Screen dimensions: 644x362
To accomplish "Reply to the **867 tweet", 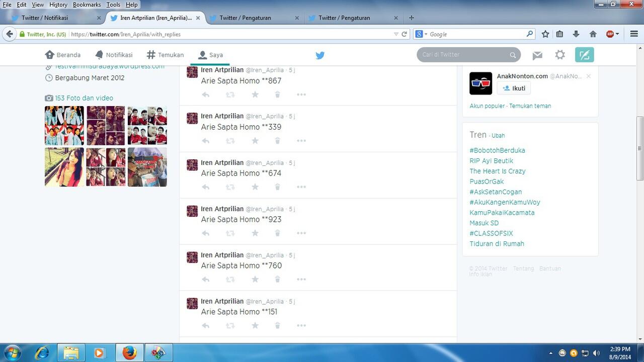I will [205, 95].
